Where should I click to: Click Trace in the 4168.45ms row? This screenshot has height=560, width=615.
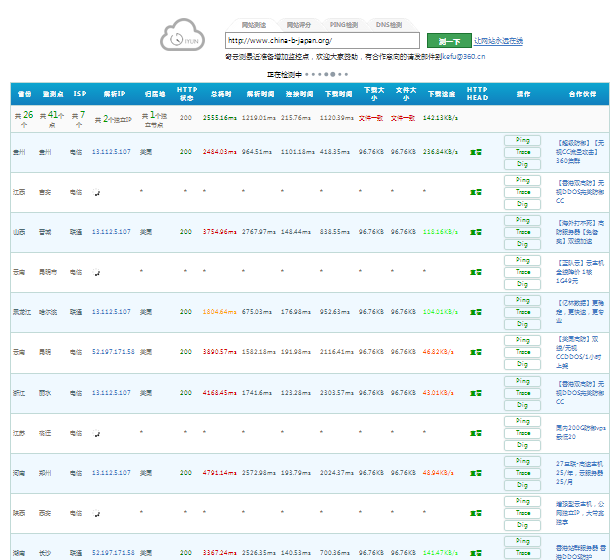(x=522, y=393)
